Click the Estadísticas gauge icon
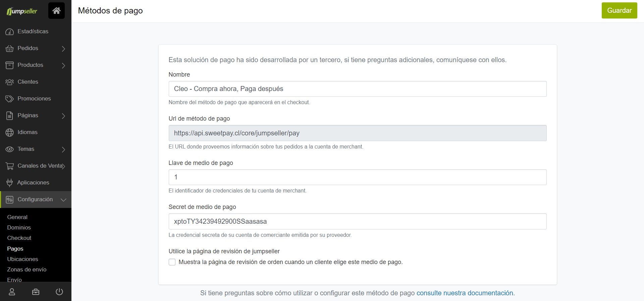 click(9, 32)
